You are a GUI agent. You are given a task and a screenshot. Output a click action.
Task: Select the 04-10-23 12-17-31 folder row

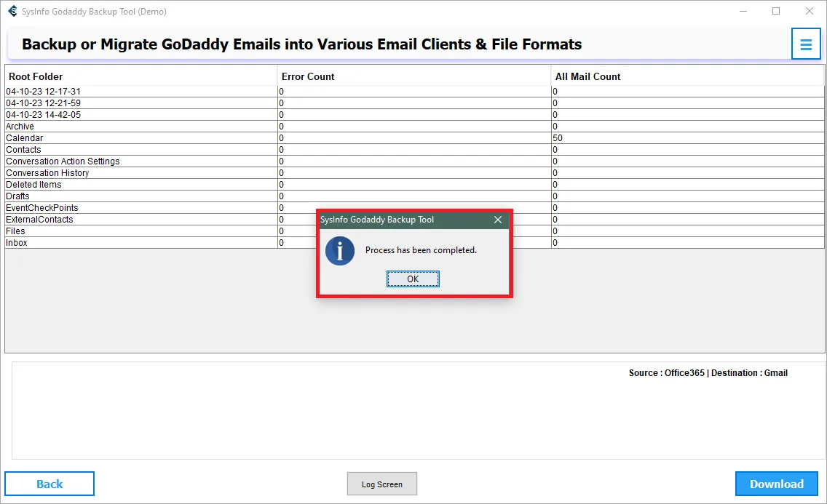[414, 91]
